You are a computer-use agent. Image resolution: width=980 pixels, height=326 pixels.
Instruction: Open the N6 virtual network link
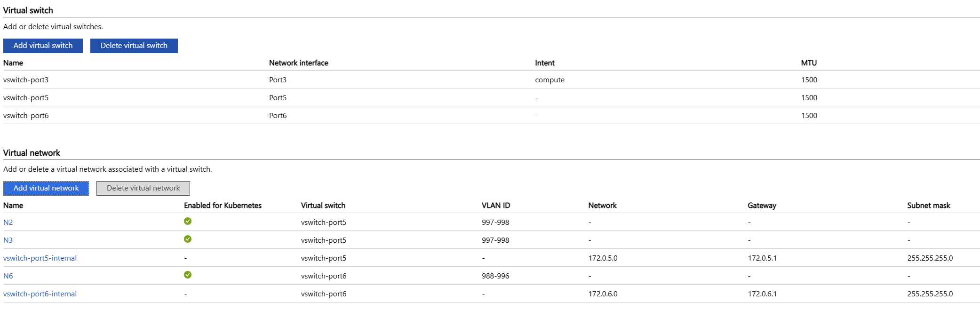(8, 276)
